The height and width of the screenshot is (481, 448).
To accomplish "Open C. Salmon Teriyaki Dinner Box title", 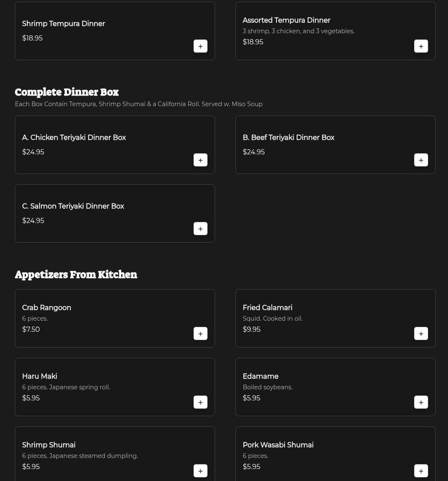I will [73, 206].
